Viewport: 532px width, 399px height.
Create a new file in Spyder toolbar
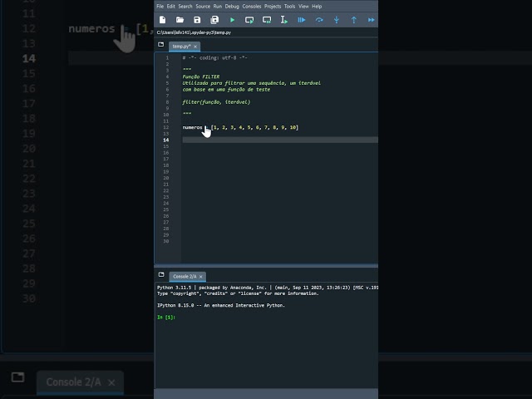163,20
